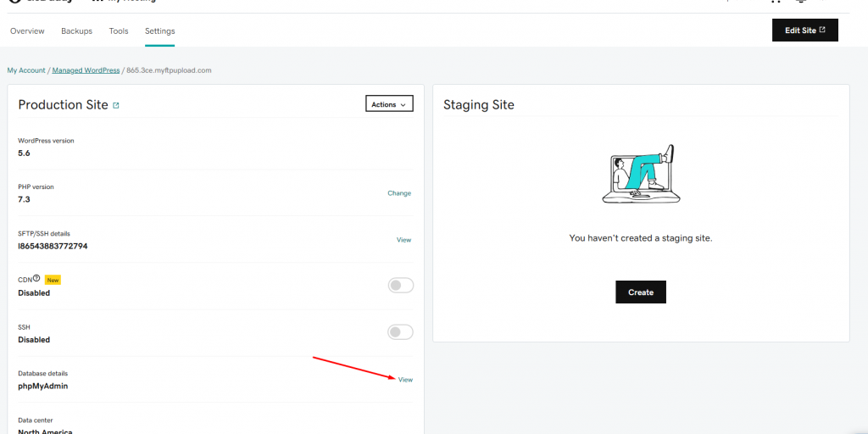Viewport: 868px width, 434px height.
Task: Open My Account breadcrumb link
Action: [x=26, y=70]
